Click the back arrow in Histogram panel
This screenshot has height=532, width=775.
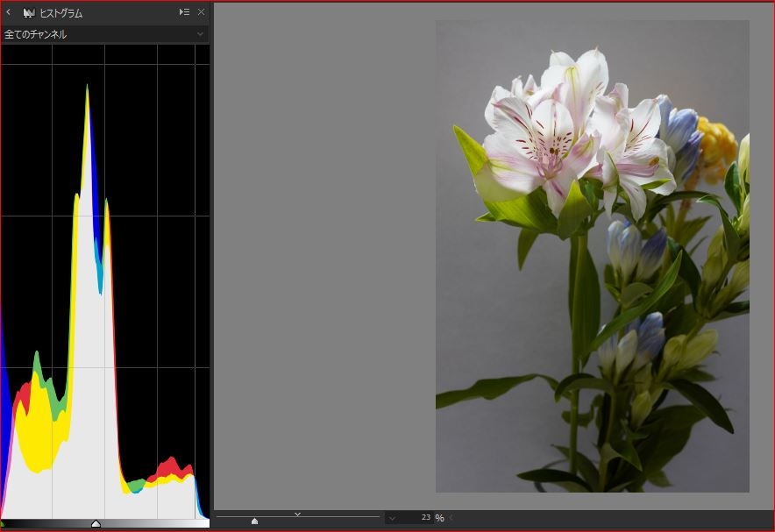[x=9, y=12]
